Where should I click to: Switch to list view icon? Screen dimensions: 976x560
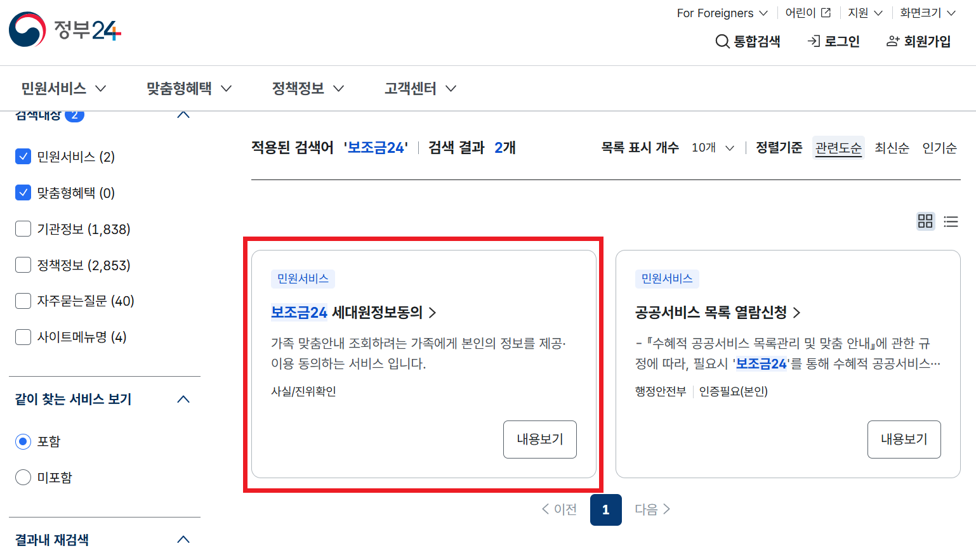(951, 221)
